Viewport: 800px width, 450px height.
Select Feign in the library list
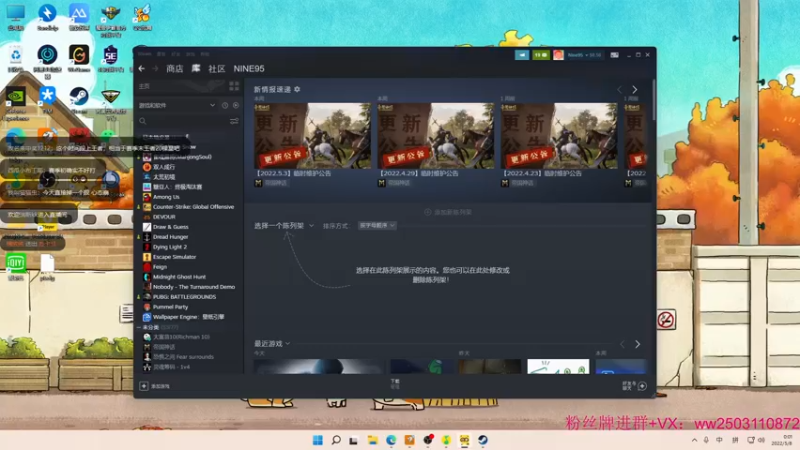pyautogui.click(x=160, y=267)
